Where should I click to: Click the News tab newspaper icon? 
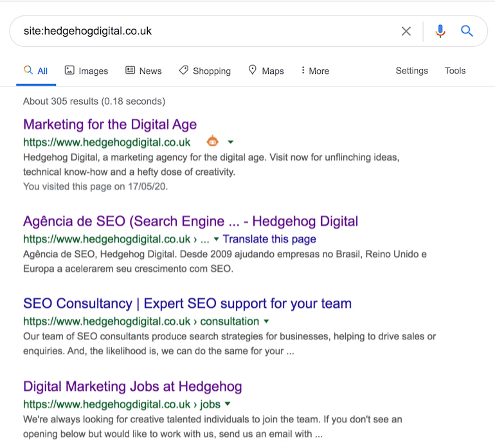(x=130, y=70)
